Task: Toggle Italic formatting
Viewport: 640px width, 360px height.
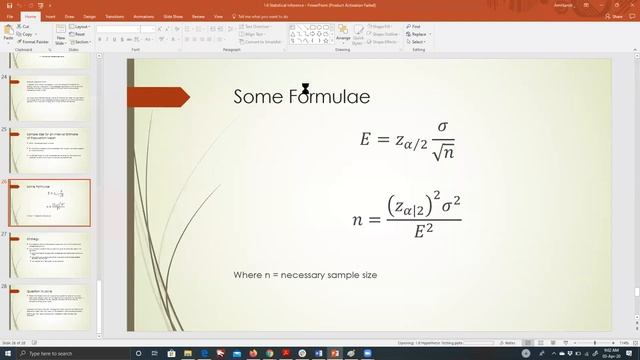Action: (x=107, y=40)
